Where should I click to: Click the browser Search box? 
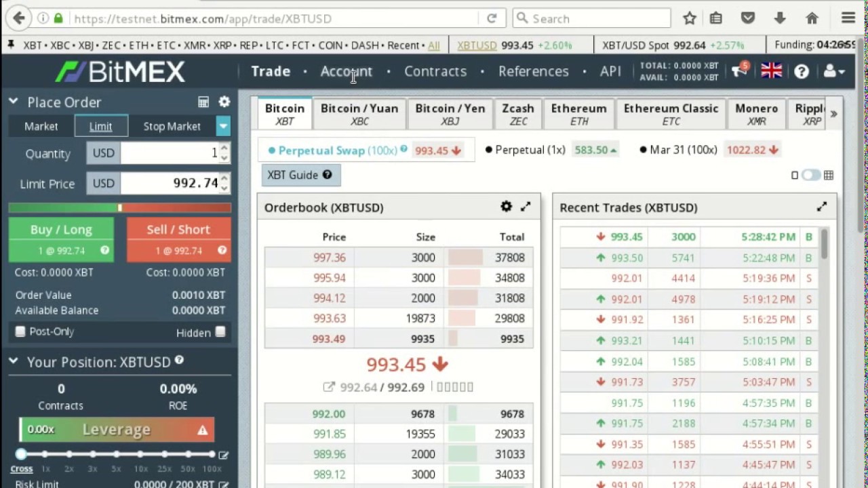click(591, 18)
